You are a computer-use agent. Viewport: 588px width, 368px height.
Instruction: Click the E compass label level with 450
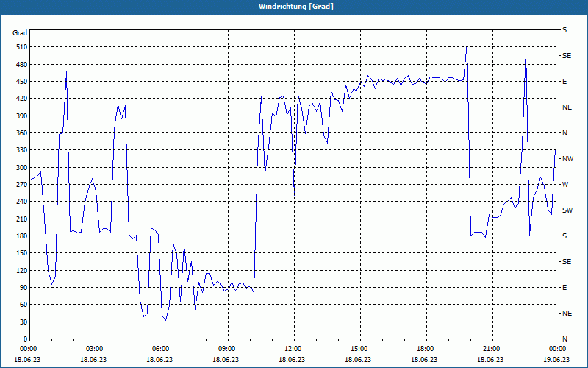pyautogui.click(x=564, y=82)
